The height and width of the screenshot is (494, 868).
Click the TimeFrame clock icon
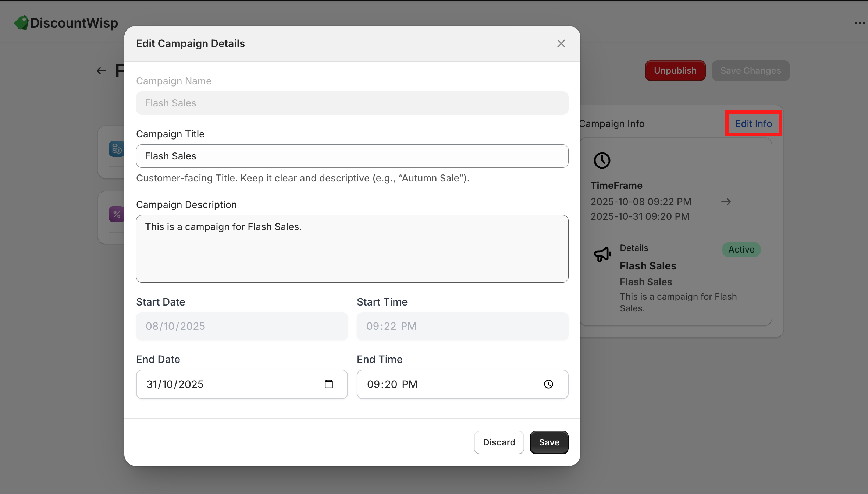[602, 160]
